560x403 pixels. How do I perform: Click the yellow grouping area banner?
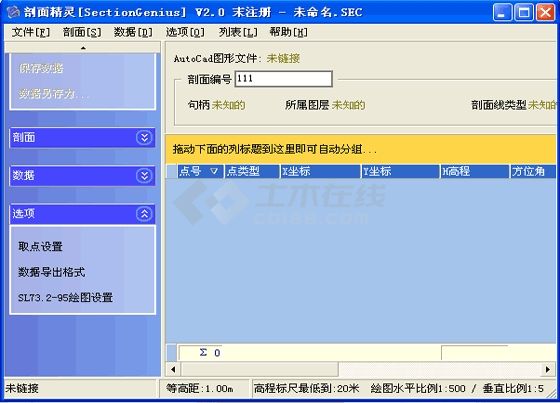(x=361, y=149)
